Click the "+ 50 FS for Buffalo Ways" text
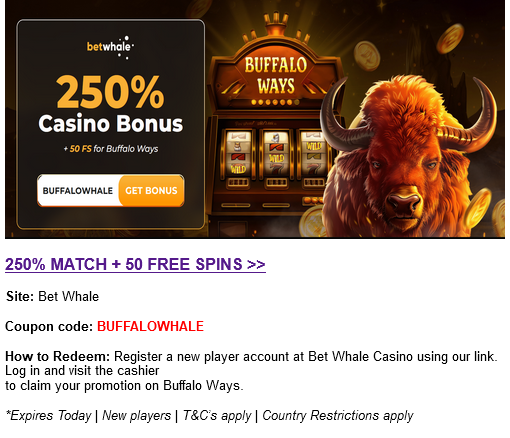This screenshot has height=438, width=510. 111,149
